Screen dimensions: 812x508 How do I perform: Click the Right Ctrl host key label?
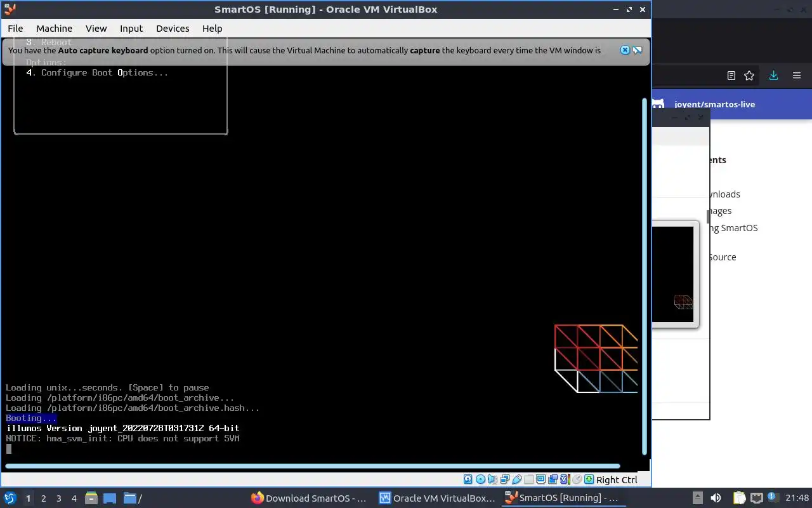pyautogui.click(x=617, y=480)
